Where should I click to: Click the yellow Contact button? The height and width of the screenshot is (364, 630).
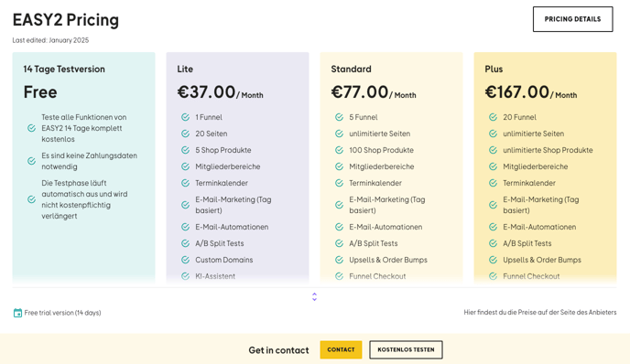click(x=341, y=349)
